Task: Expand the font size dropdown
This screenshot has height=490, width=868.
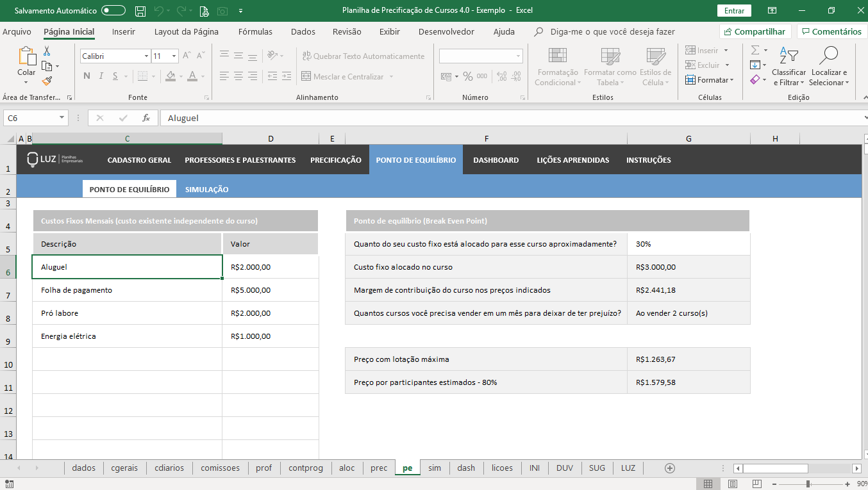Action: pos(174,56)
